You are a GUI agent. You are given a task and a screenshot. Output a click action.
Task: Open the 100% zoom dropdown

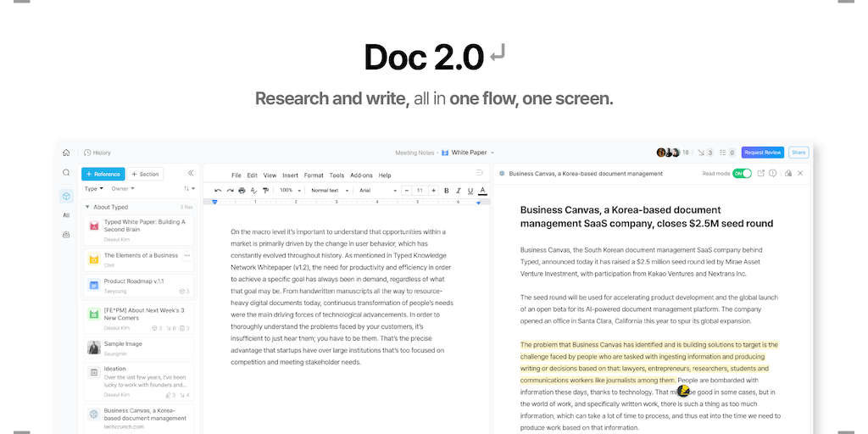point(290,191)
